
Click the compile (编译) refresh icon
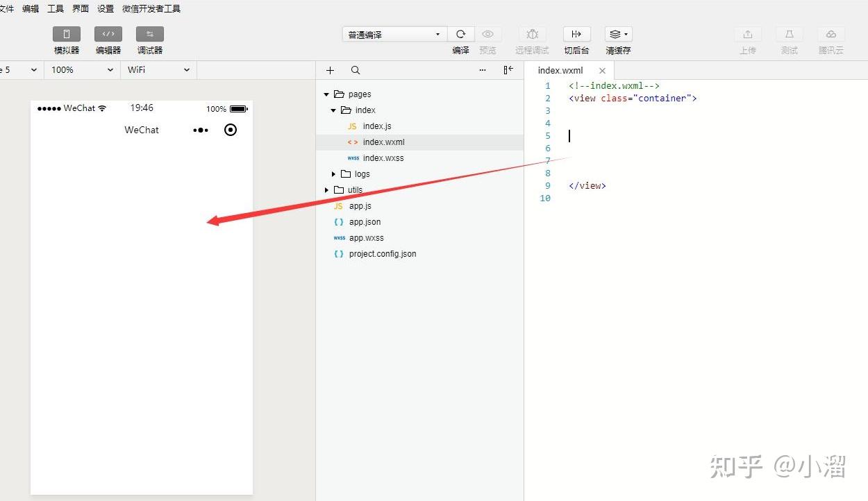[460, 34]
